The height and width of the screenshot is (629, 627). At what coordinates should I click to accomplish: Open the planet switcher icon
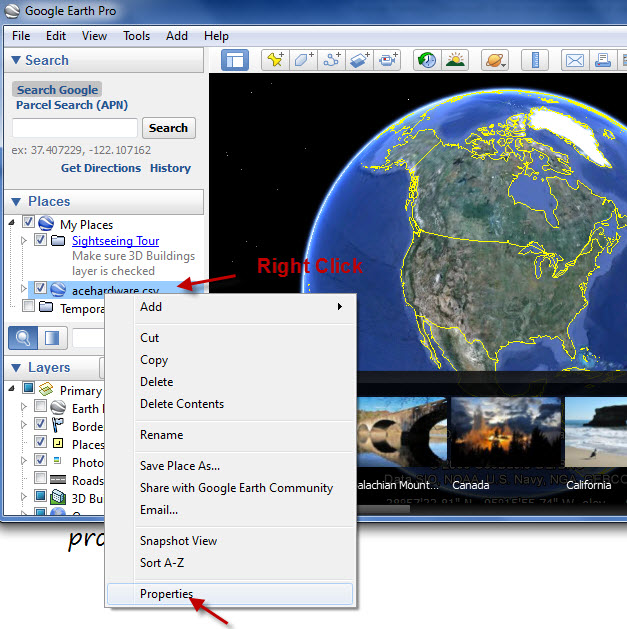click(495, 60)
